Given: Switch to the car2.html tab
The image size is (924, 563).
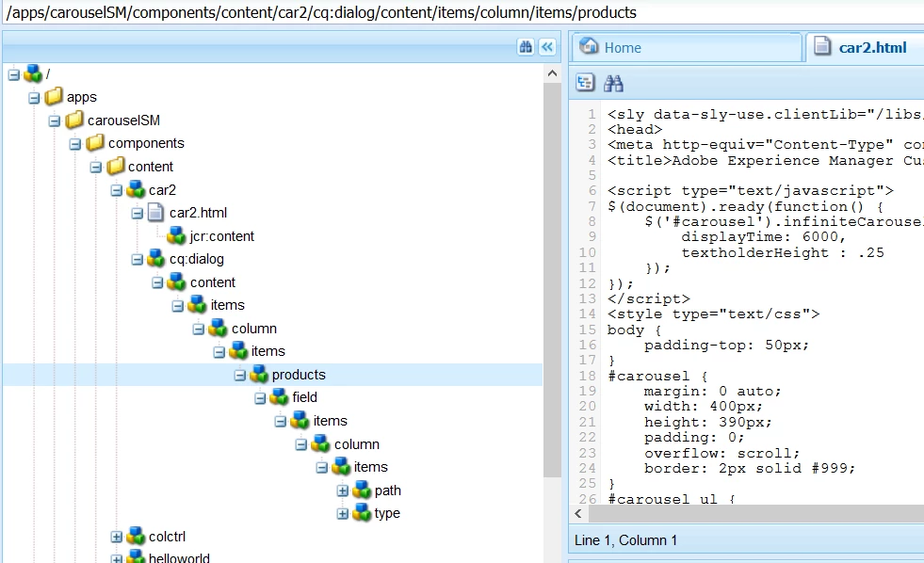Looking at the screenshot, I should 865,47.
